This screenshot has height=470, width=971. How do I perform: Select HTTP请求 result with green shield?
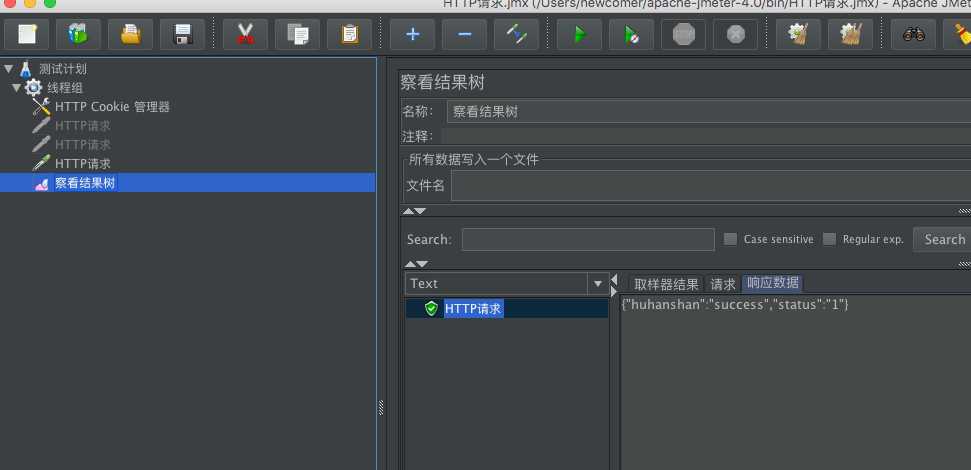click(474, 308)
